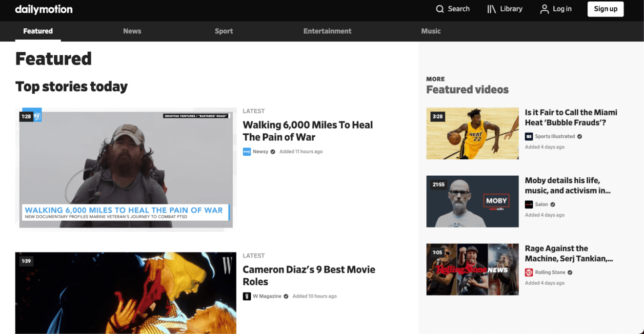Screen dimensions: 644x334
Task: Click "Added 4 days ago" under Rolling Stone
Action: 544,283
